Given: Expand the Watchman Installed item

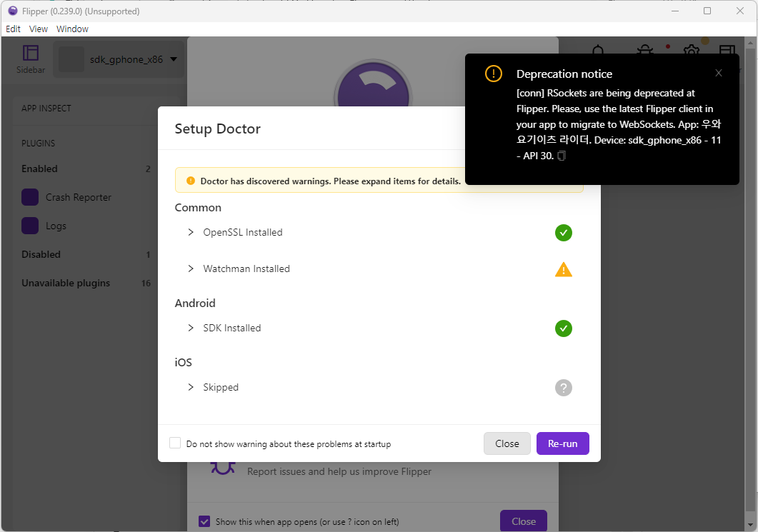Looking at the screenshot, I should pyautogui.click(x=191, y=268).
